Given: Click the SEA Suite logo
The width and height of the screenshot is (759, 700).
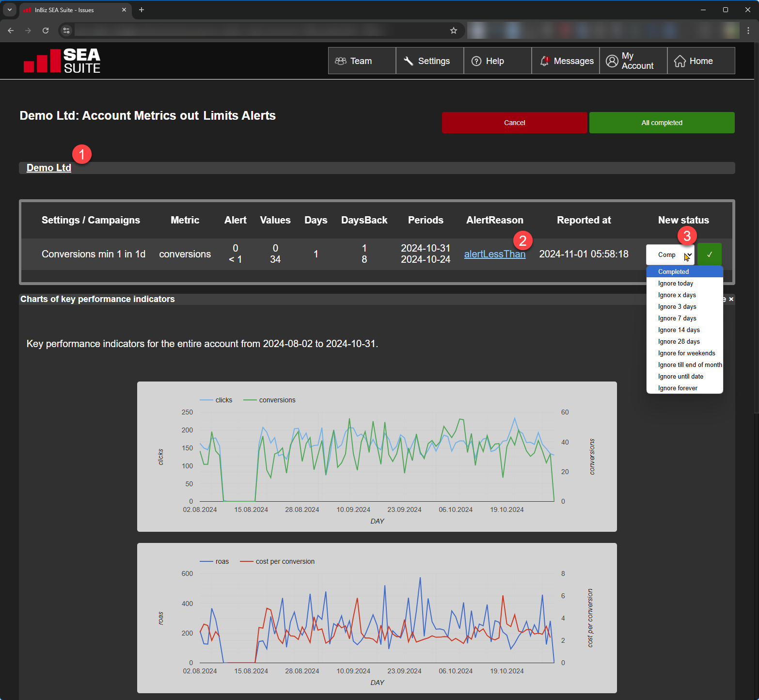Looking at the screenshot, I should (62, 61).
